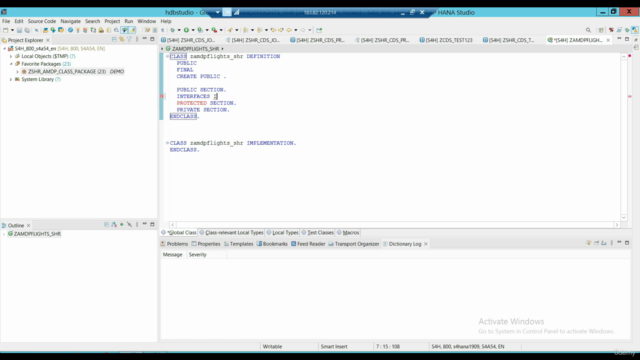Screen dimensions: 640x360
Task: Toggle the sort icon in Outline toolbar
Action: point(114,224)
